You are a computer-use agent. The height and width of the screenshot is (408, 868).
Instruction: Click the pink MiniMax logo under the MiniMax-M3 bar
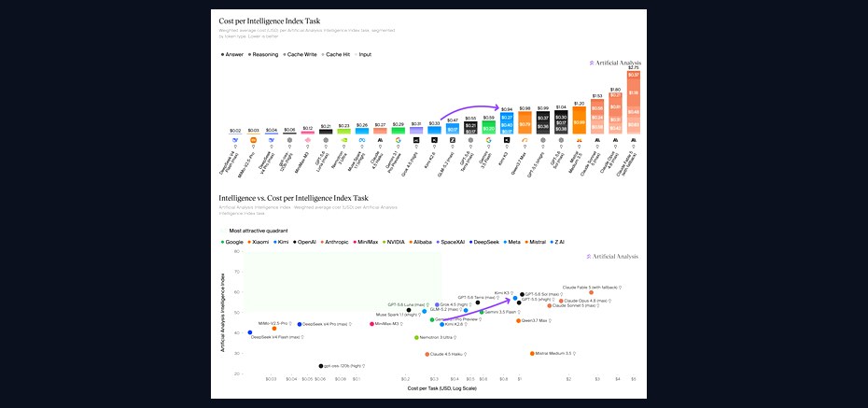[308, 140]
